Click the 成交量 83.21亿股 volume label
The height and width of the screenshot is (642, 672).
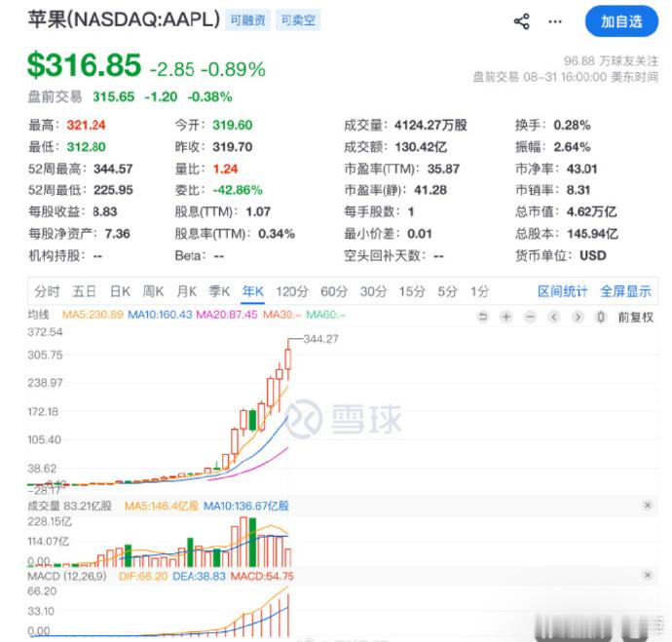coord(69,506)
